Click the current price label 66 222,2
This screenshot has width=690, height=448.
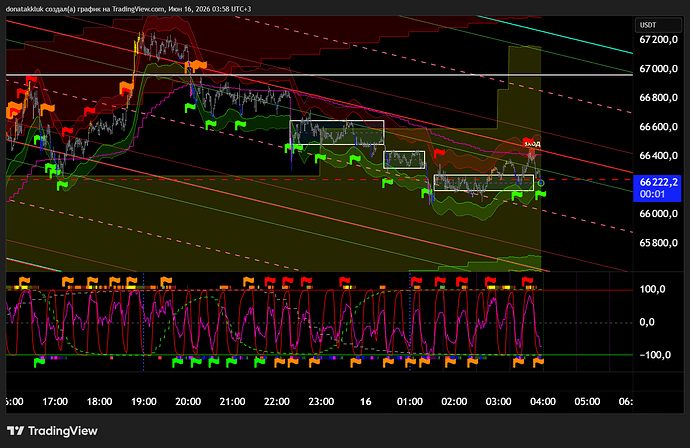[659, 182]
